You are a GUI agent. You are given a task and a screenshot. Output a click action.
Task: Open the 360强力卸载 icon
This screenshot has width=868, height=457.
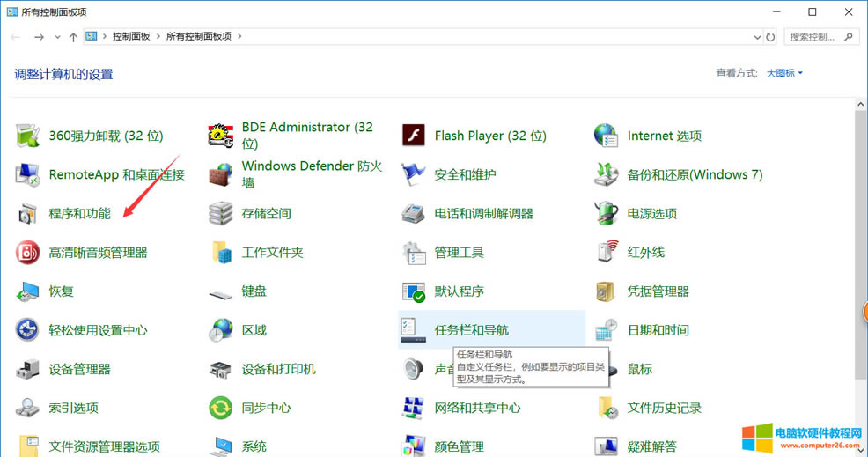click(28, 136)
